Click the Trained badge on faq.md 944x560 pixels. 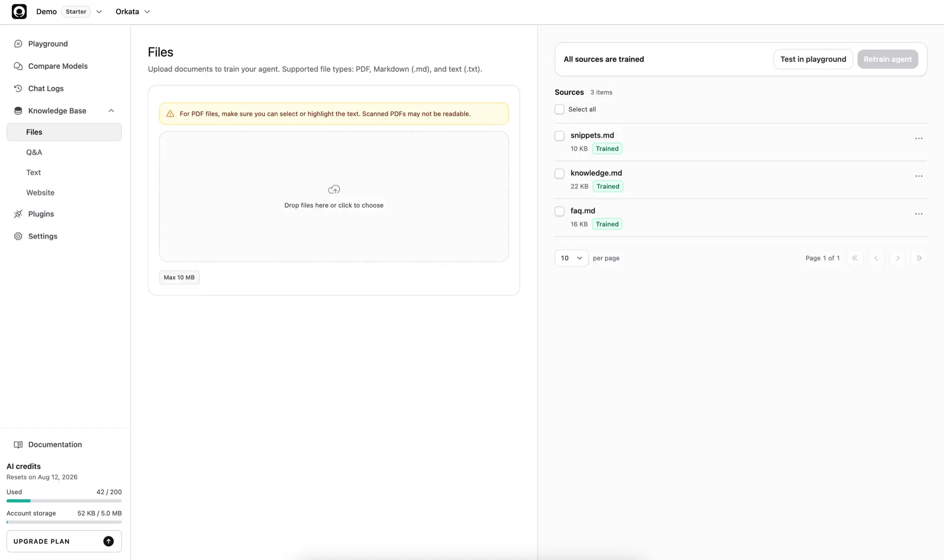[607, 224]
